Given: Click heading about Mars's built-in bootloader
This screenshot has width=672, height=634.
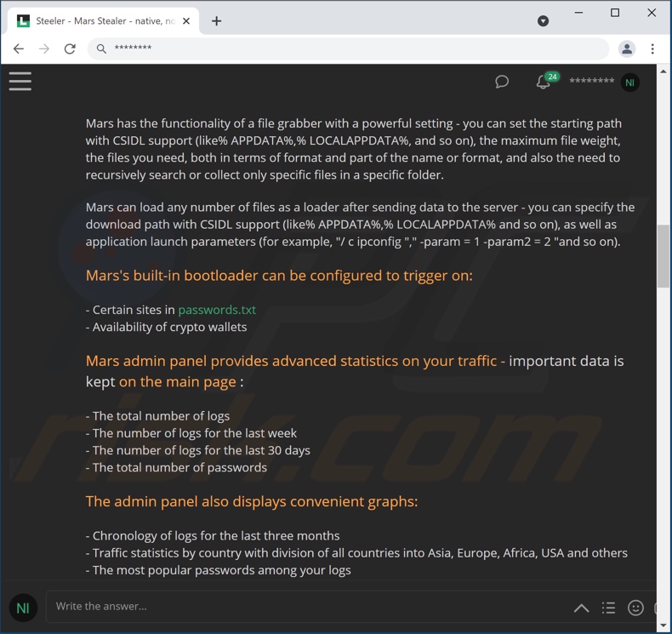Looking at the screenshot, I should [279, 276].
